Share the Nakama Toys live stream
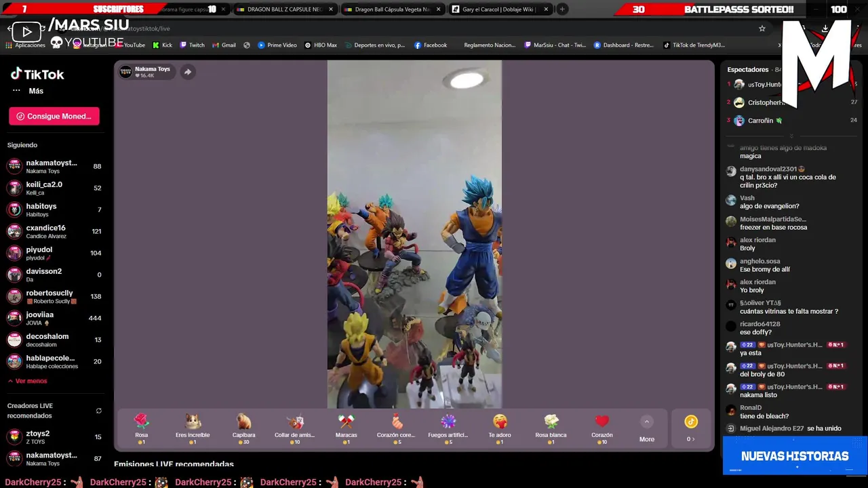The width and height of the screenshot is (868, 488). coord(188,72)
